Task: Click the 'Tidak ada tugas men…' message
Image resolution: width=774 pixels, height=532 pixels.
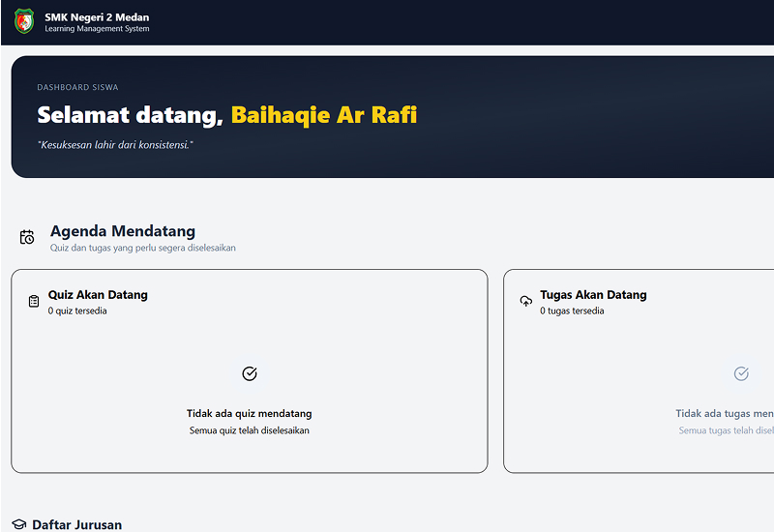Action: point(725,414)
